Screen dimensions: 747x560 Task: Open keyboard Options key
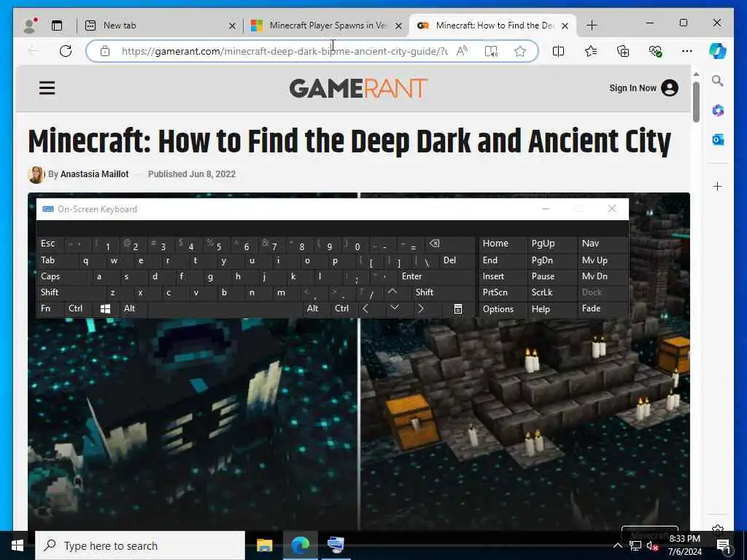tap(502, 309)
